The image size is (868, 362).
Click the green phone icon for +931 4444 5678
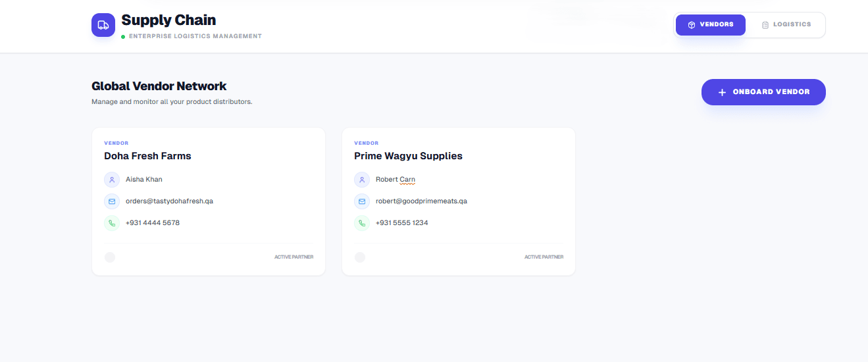click(x=112, y=223)
